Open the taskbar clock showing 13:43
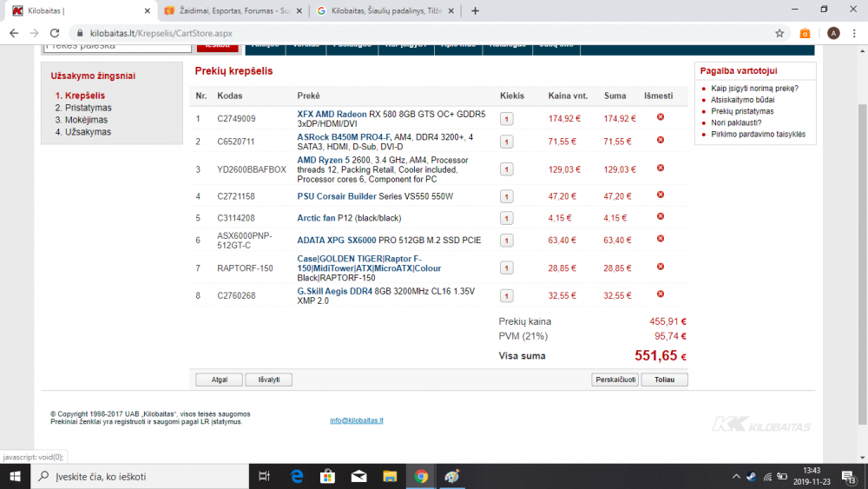This screenshot has width=868, height=489. [x=812, y=476]
